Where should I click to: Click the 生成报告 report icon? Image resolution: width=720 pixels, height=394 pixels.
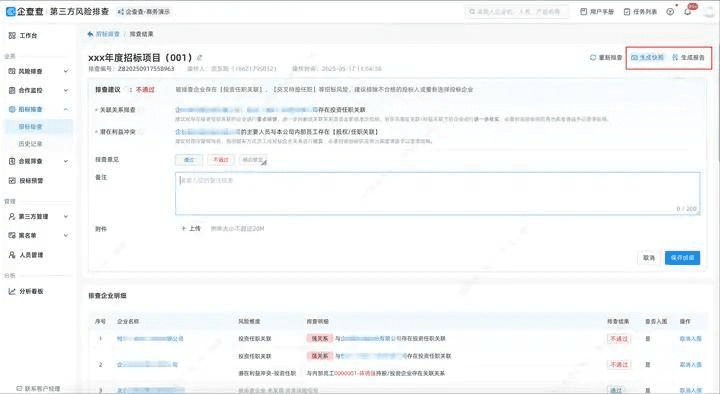coord(675,57)
